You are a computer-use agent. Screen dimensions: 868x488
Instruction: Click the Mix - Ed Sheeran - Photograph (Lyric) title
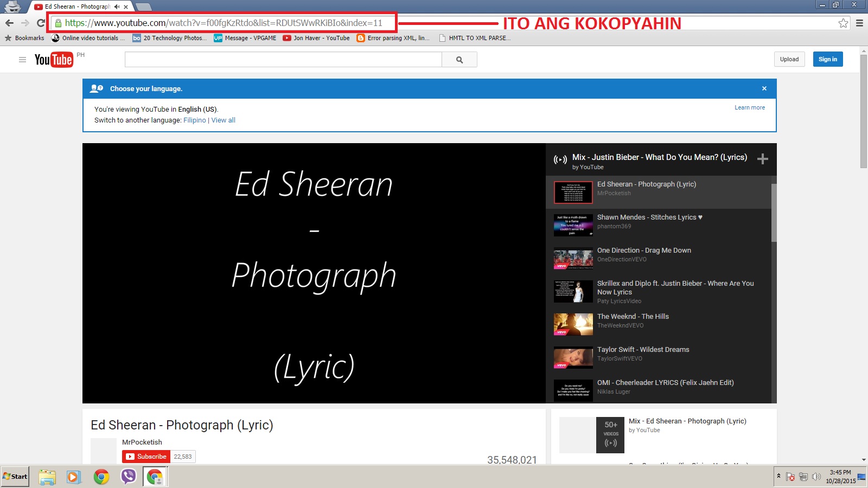coord(687,421)
